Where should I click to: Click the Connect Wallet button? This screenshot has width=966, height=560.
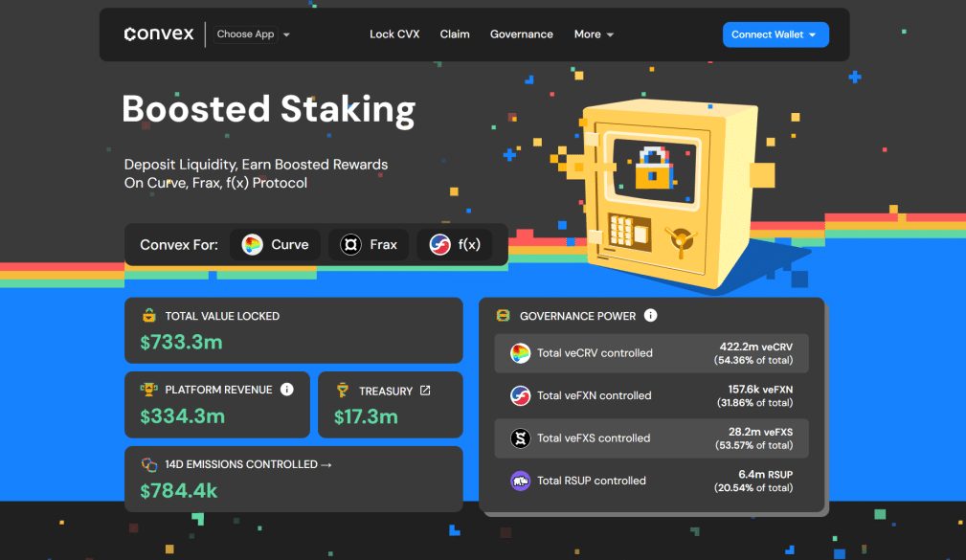pyautogui.click(x=775, y=34)
